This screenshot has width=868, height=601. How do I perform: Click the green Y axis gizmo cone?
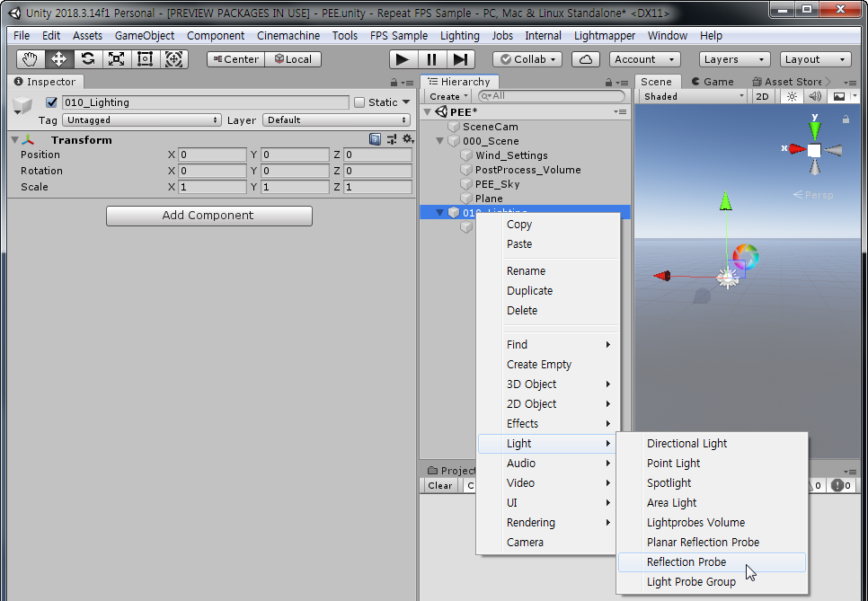tap(814, 130)
